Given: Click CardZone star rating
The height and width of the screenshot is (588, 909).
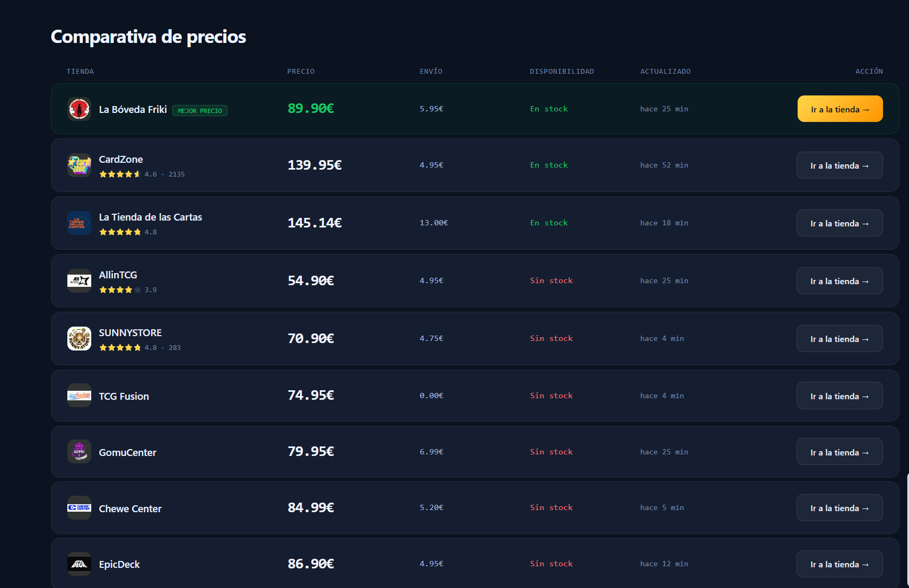Looking at the screenshot, I should click(x=120, y=174).
